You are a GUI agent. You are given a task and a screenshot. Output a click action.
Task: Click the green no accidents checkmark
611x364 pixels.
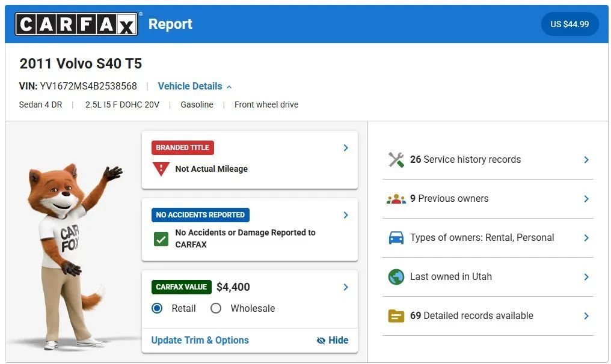click(x=161, y=238)
